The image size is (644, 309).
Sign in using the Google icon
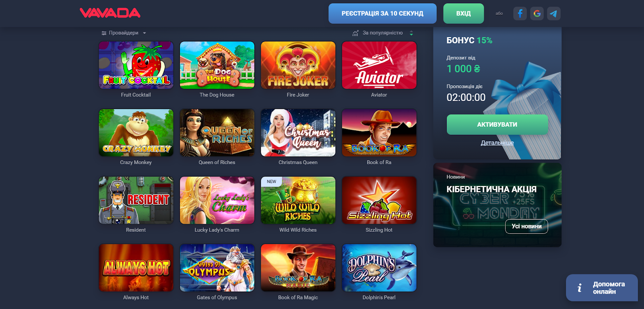537,13
